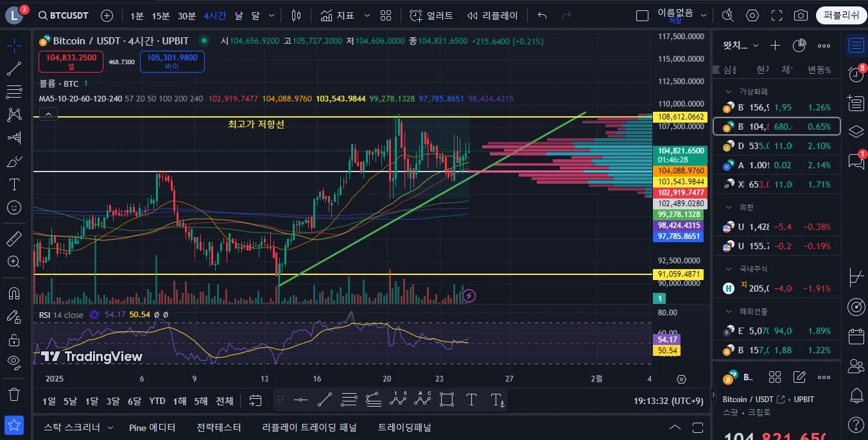
Task: Select the brush drawing tool
Action: pyautogui.click(x=14, y=161)
